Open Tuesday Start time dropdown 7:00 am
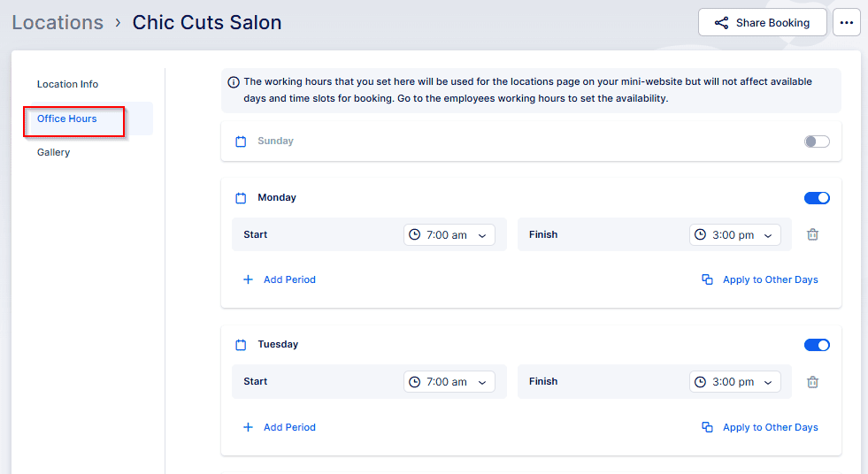 (449, 382)
